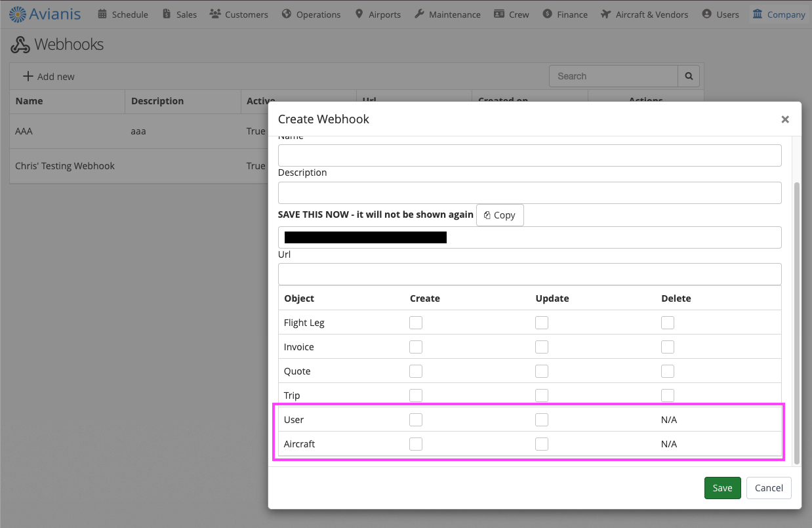Enable Create checkbox for Flight Leg

416,323
